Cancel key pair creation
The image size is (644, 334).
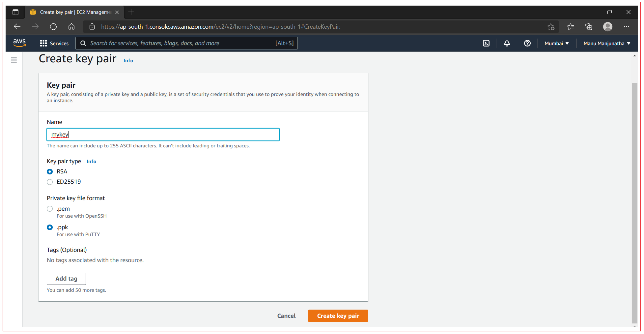coord(286,316)
